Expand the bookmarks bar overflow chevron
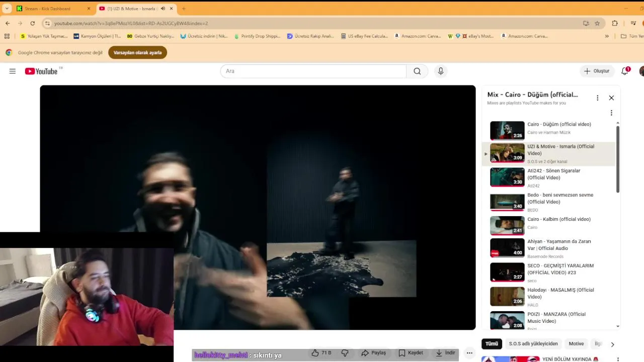 click(607, 36)
